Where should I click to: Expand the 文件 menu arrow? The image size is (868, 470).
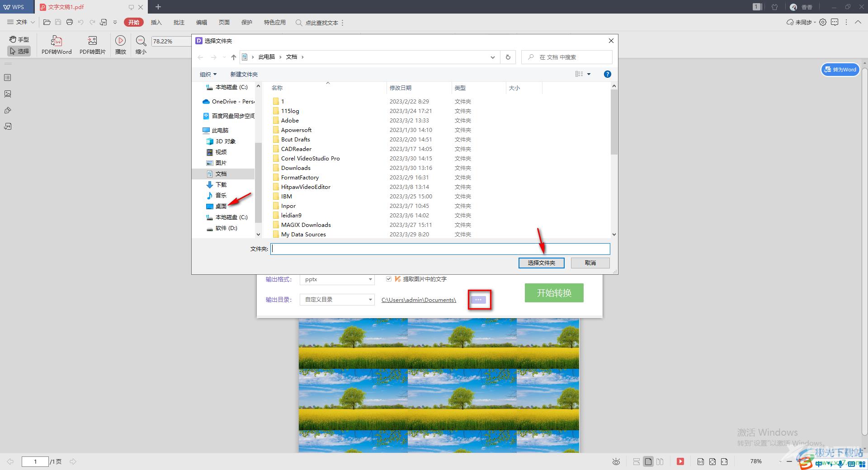pyautogui.click(x=33, y=22)
